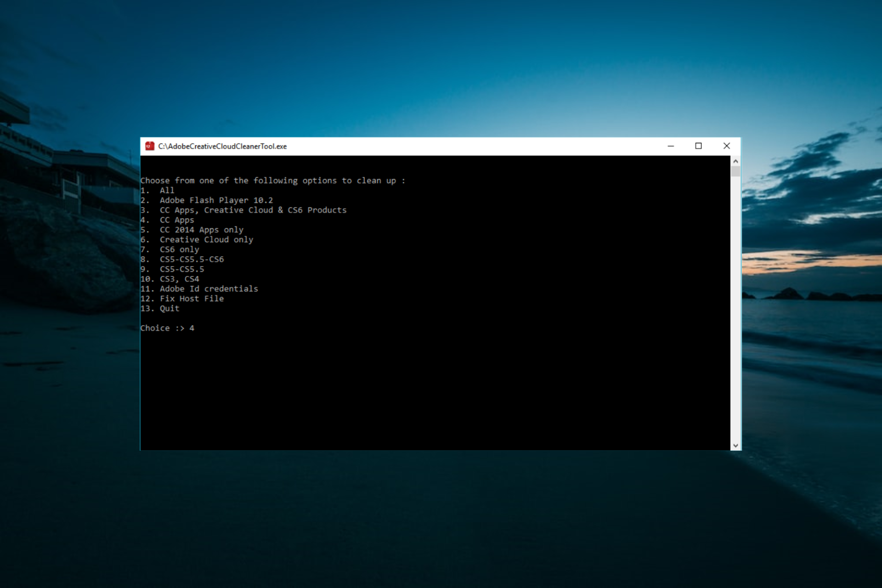The height and width of the screenshot is (588, 882).
Task: Click the window title 'C:\AdobeCreativeCloudCleanerTool.exe'
Action: click(x=222, y=146)
